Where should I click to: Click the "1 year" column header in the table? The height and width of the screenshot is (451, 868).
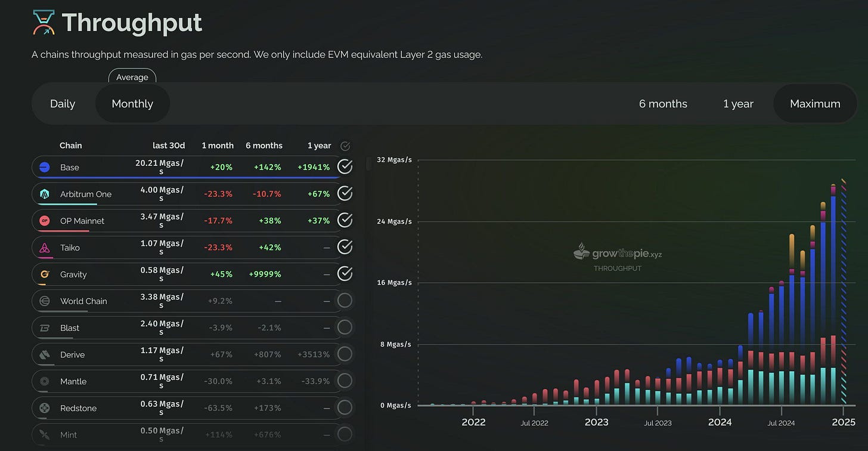(320, 146)
